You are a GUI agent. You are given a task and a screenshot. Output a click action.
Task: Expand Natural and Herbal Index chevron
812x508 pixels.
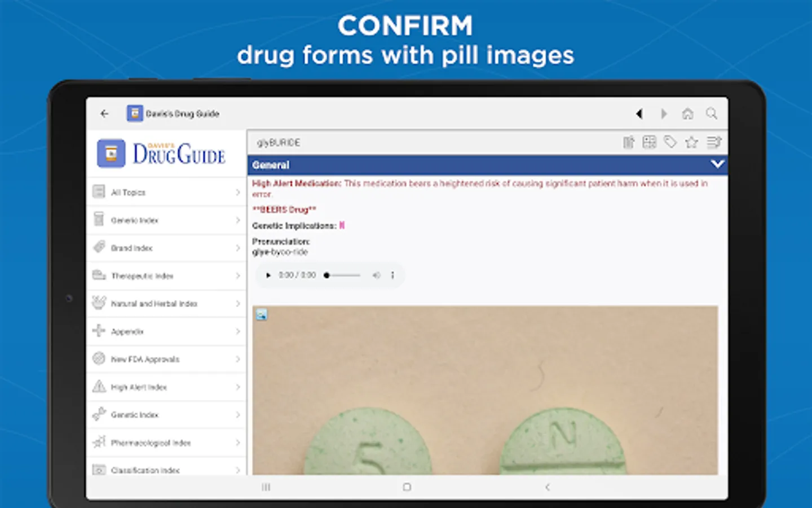(237, 304)
